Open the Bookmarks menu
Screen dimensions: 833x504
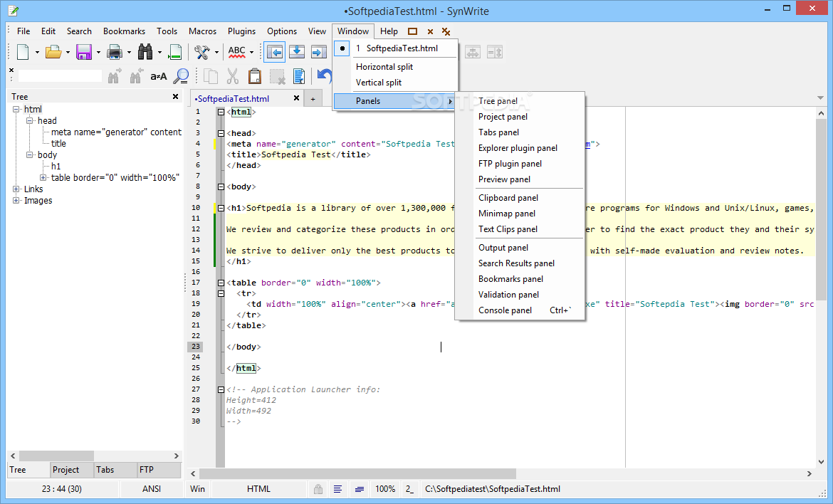point(125,31)
